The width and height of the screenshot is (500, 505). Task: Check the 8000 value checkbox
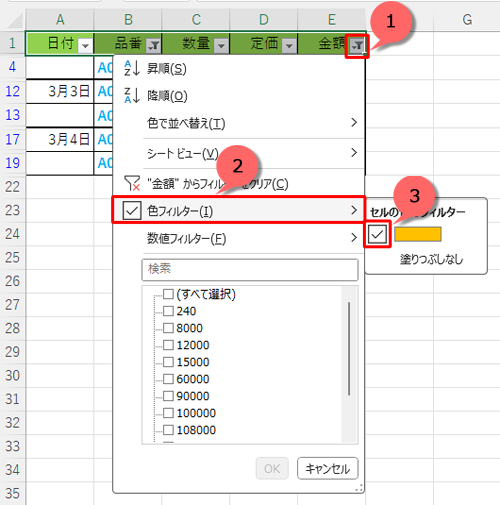pyautogui.click(x=168, y=328)
